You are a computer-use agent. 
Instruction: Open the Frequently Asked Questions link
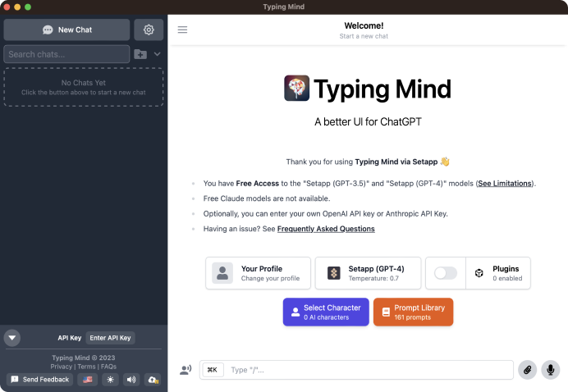click(326, 229)
